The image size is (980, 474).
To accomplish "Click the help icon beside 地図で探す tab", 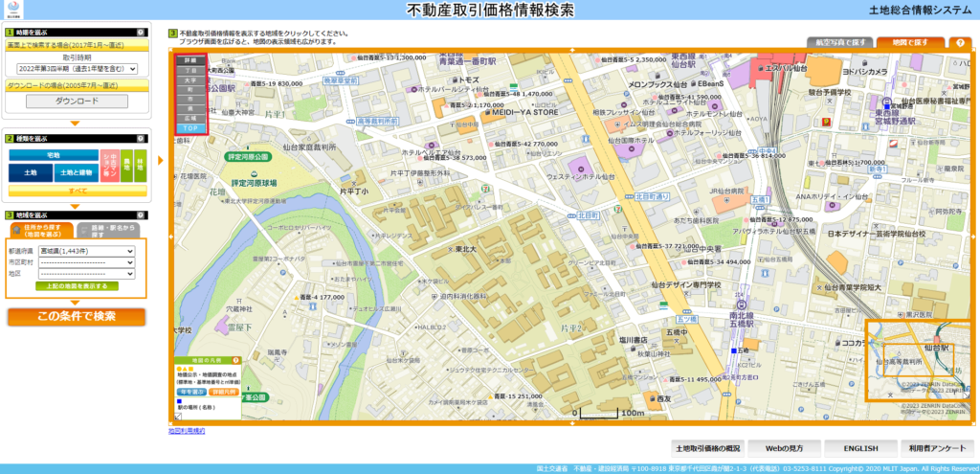I will tap(960, 43).
